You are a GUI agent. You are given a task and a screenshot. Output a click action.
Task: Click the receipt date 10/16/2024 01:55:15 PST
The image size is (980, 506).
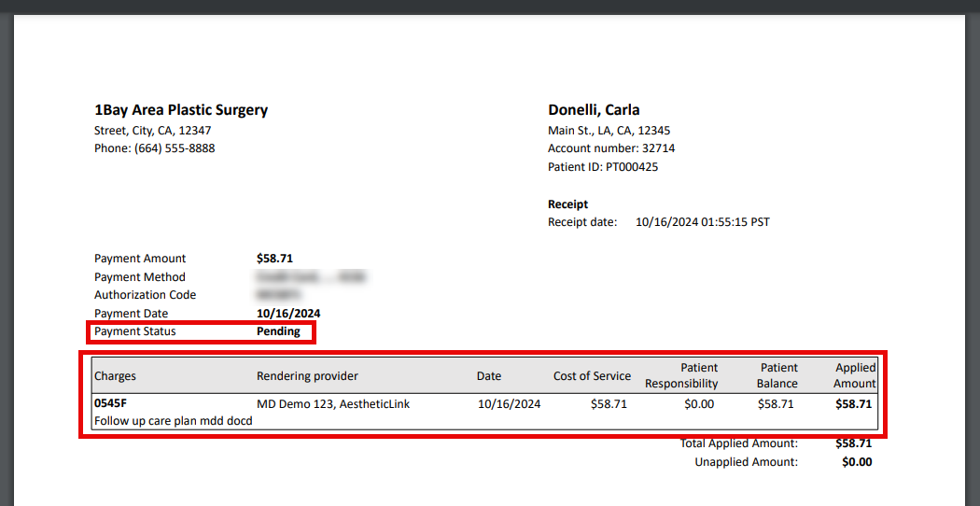click(x=703, y=222)
